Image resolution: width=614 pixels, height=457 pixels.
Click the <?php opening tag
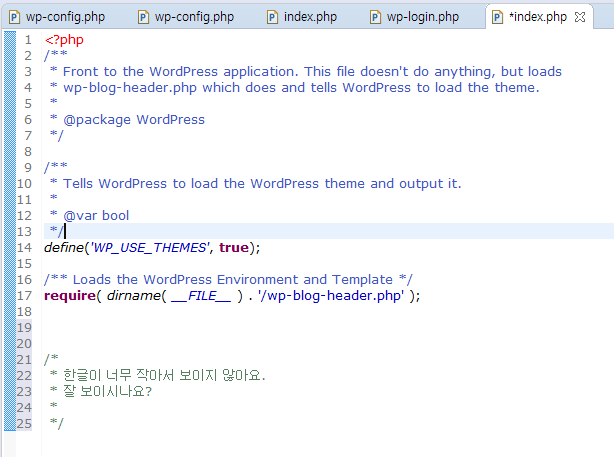coord(64,40)
